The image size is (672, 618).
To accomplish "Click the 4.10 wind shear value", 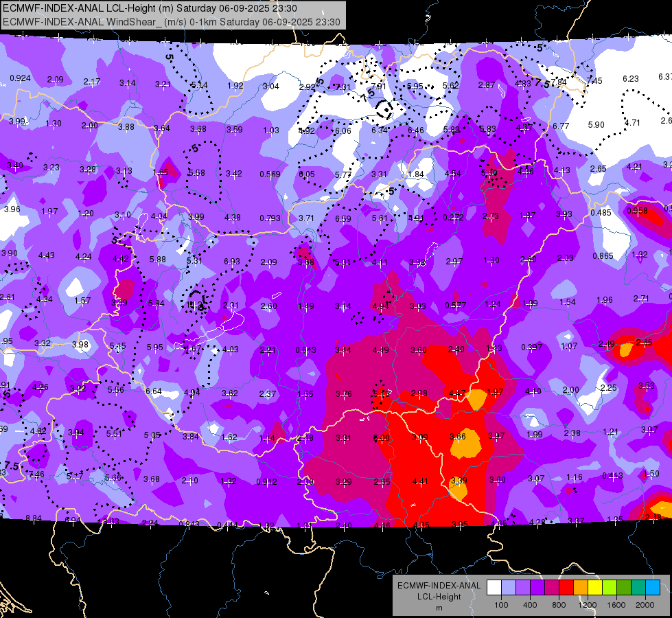I will pos(533,391).
